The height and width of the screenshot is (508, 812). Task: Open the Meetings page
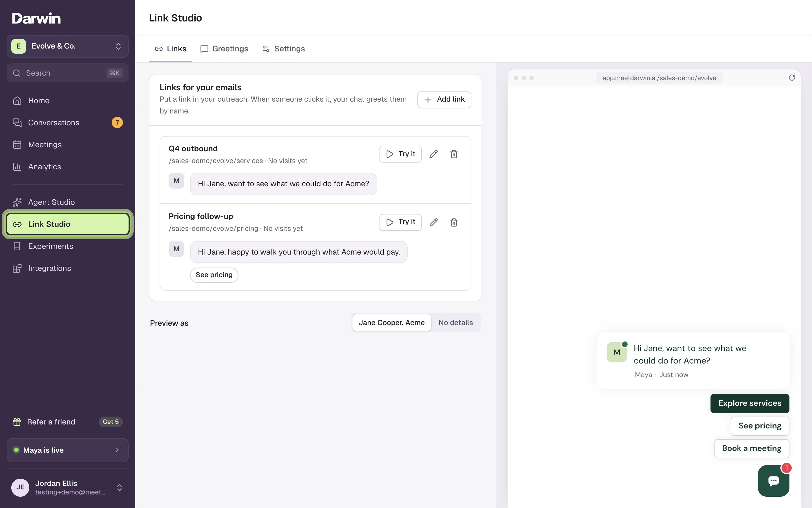coord(67,144)
